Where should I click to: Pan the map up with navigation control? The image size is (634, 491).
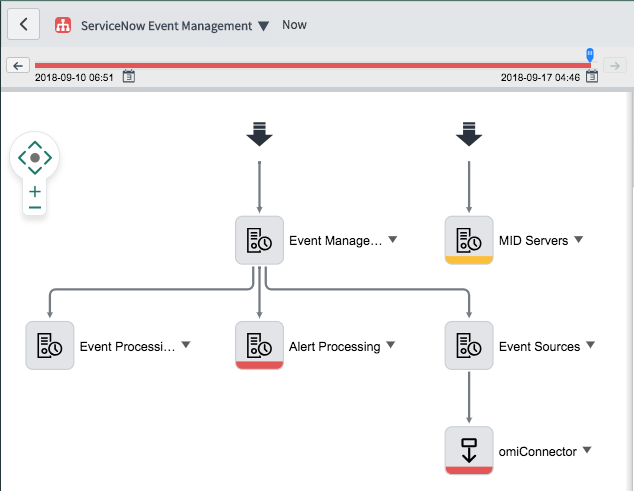tap(35, 145)
